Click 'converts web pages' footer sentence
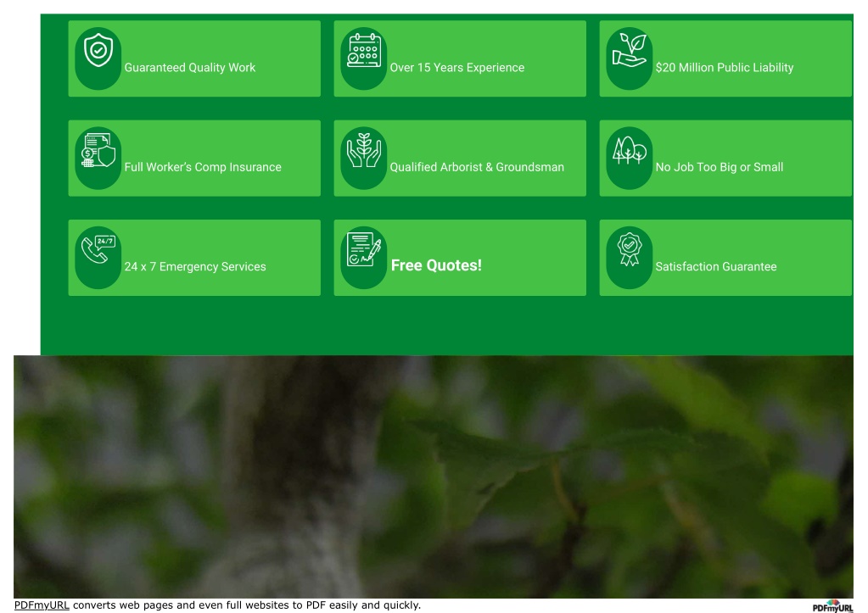 (x=247, y=605)
